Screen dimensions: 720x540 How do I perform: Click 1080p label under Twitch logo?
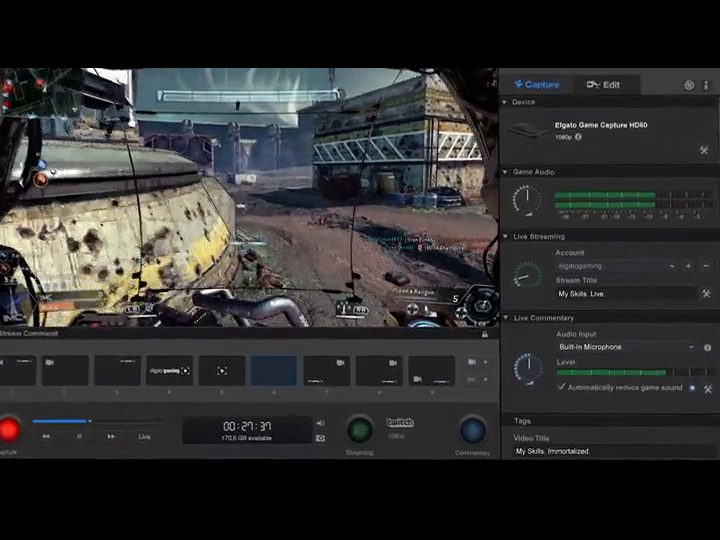coord(396,436)
